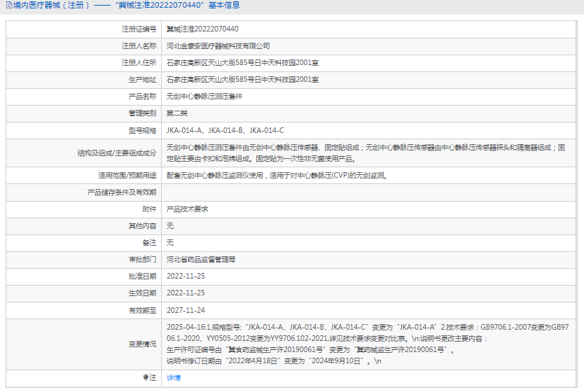Select attachment value 产品技术要求
Screen dimensions: 584x392
point(187,209)
